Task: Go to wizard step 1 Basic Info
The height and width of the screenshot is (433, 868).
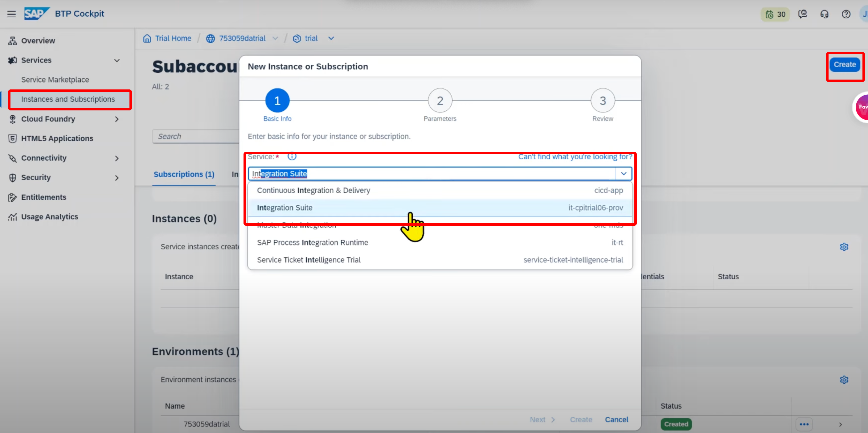Action: pos(277,101)
